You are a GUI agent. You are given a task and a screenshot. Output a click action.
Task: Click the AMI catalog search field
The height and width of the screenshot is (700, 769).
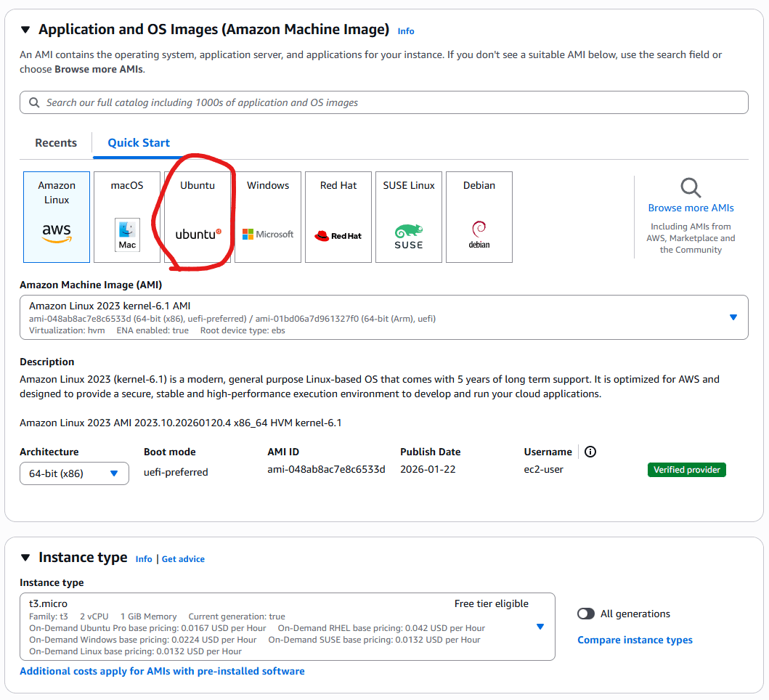(x=384, y=102)
